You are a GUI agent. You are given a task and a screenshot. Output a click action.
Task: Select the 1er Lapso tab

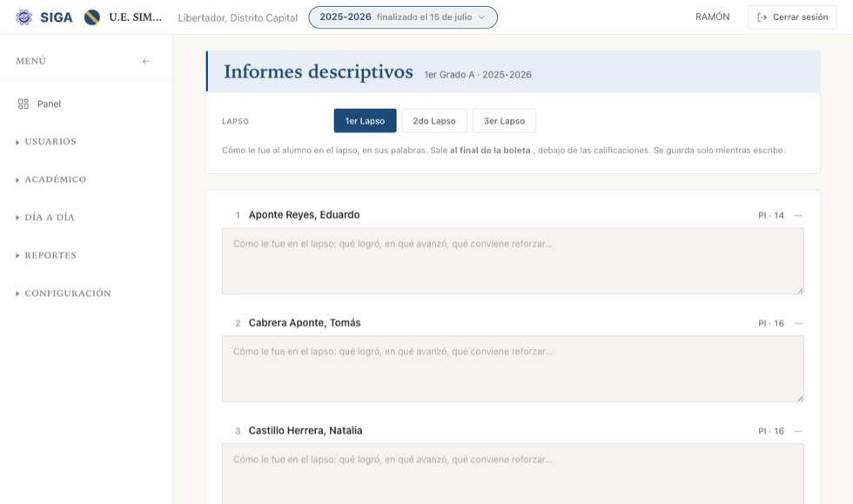pos(365,121)
